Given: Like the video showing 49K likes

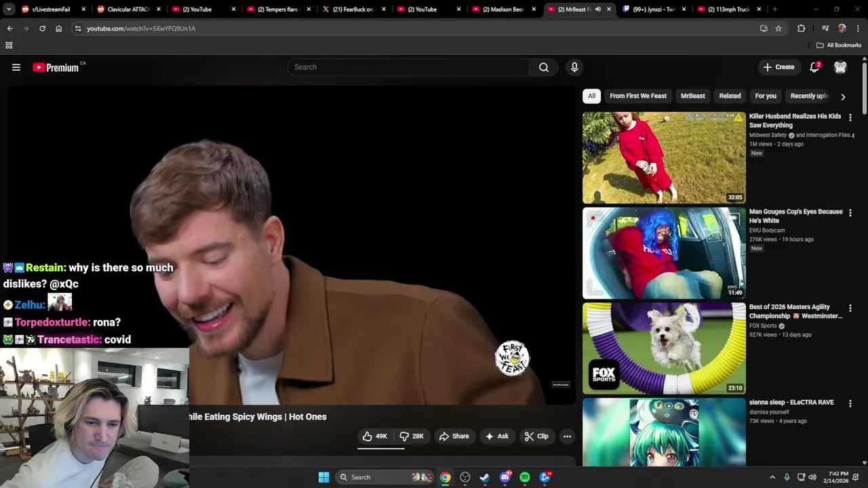Looking at the screenshot, I should pyautogui.click(x=375, y=436).
